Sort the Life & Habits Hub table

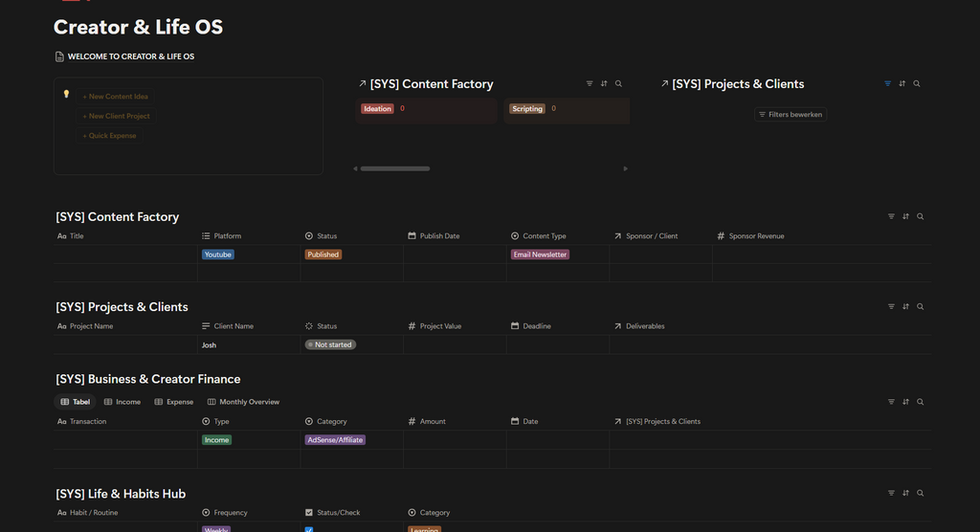pyautogui.click(x=905, y=493)
